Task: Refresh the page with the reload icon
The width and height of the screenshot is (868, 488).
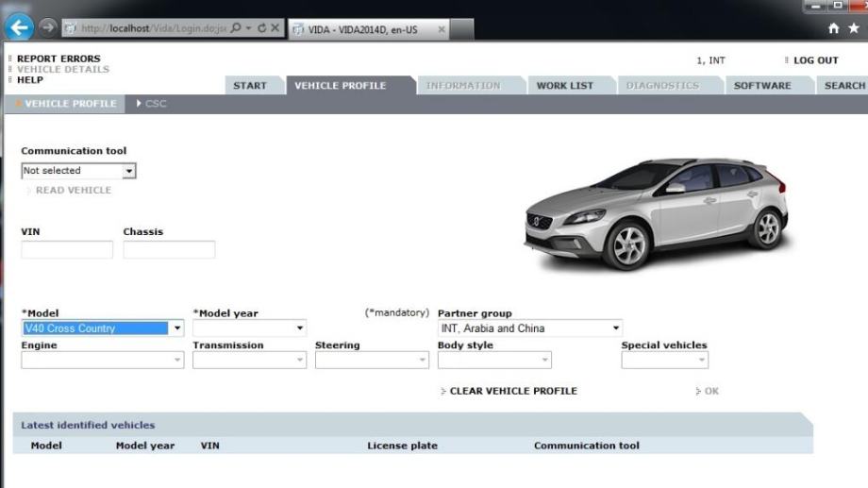Action: [262, 27]
